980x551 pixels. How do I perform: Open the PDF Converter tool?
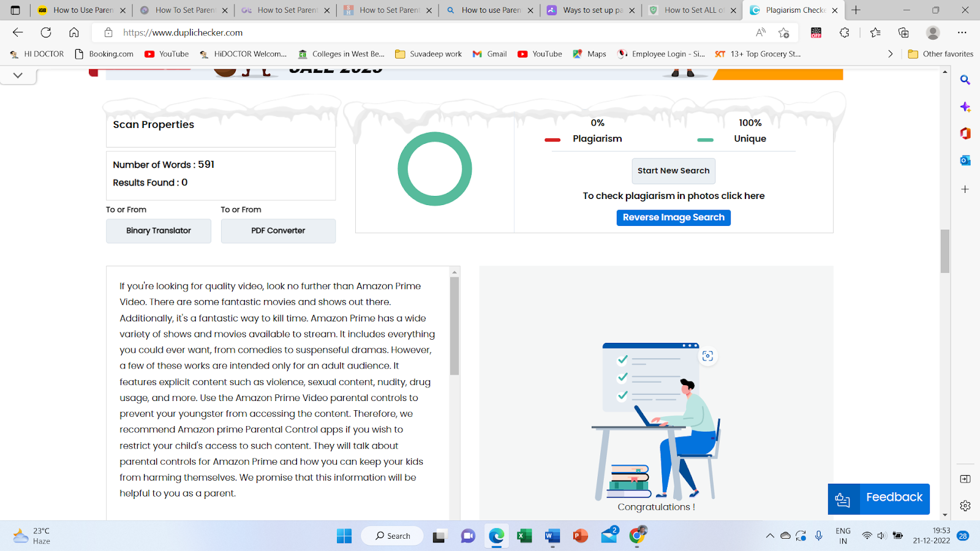coord(278,231)
